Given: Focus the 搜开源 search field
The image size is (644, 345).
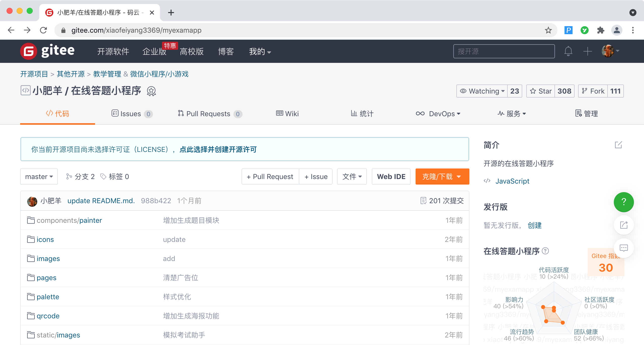Looking at the screenshot, I should [504, 51].
